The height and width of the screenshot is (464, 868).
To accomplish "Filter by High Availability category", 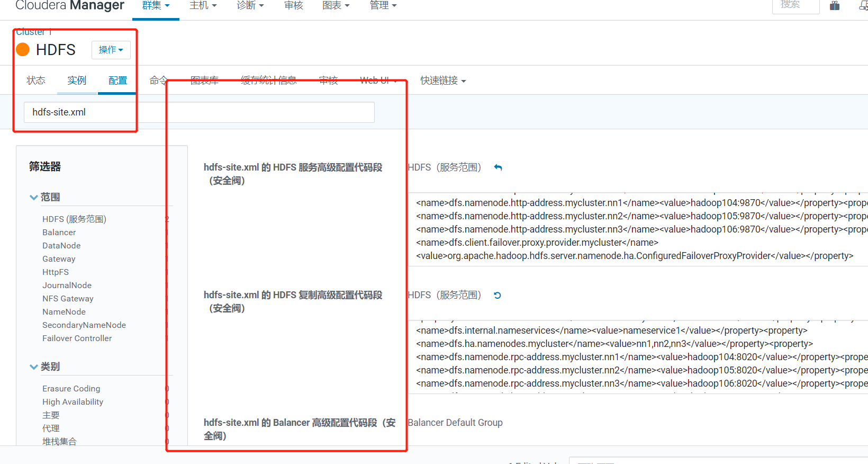I will 73,402.
